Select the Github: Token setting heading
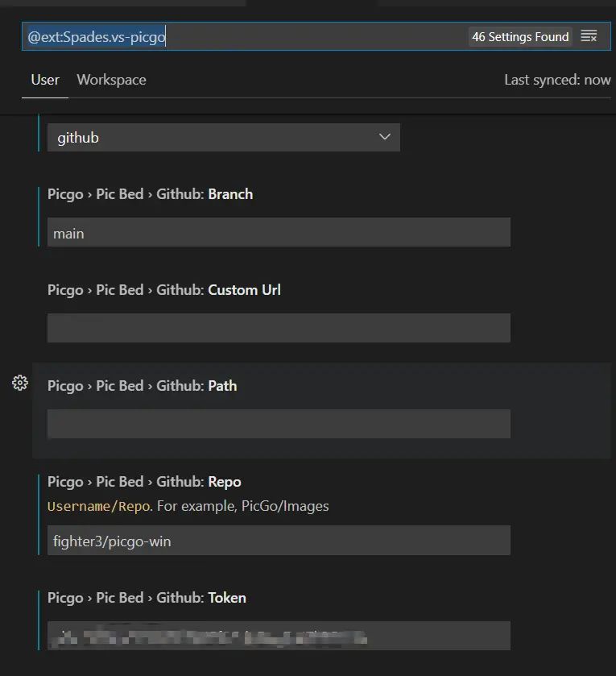This screenshot has height=676, width=616. click(x=147, y=598)
